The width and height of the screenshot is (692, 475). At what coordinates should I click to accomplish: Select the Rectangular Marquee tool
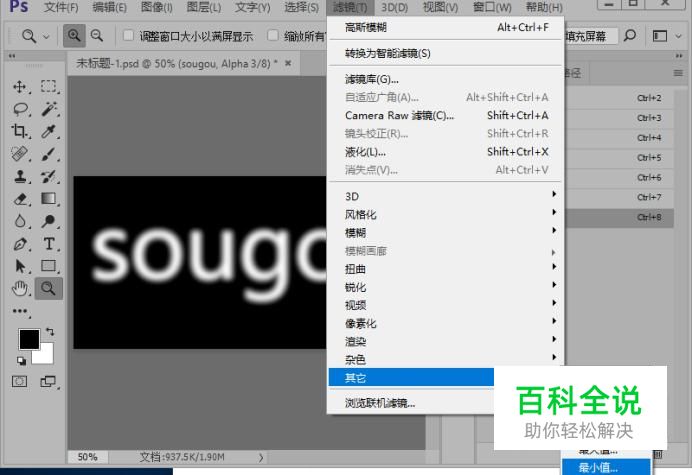tap(49, 86)
